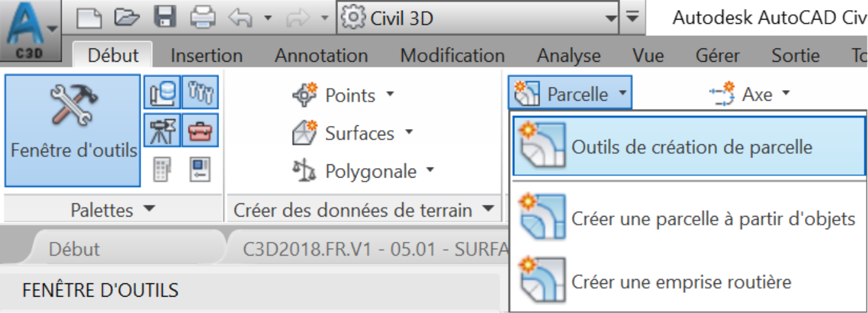
Task: Expand the Polygonale dropdown
Action: pos(364,171)
